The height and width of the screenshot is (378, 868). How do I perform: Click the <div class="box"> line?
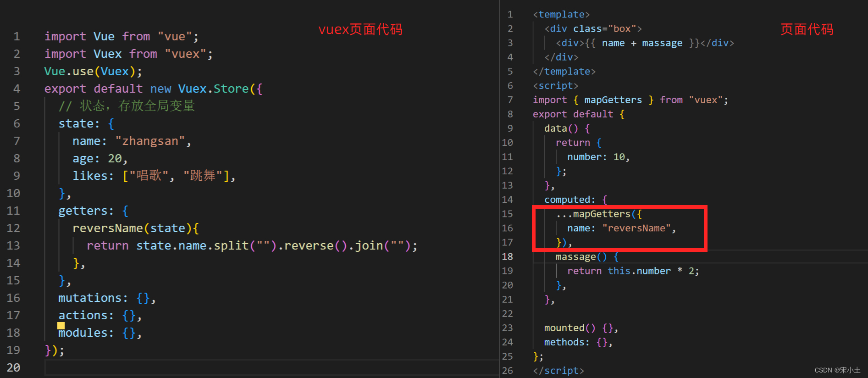[593, 28]
